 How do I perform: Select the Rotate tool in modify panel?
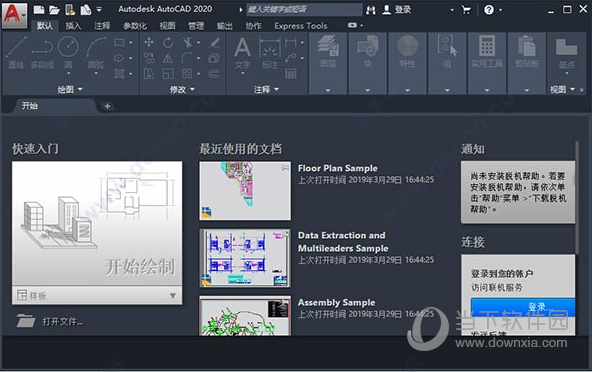[168, 42]
